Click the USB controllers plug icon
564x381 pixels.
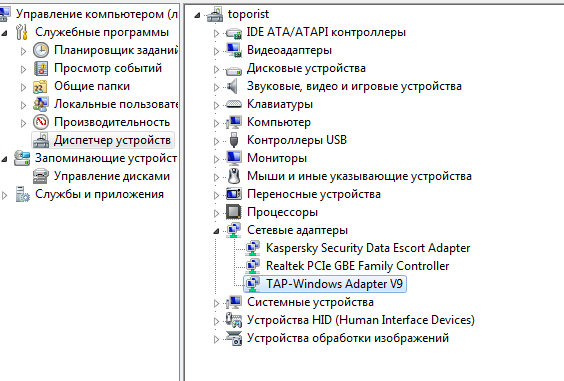(234, 140)
